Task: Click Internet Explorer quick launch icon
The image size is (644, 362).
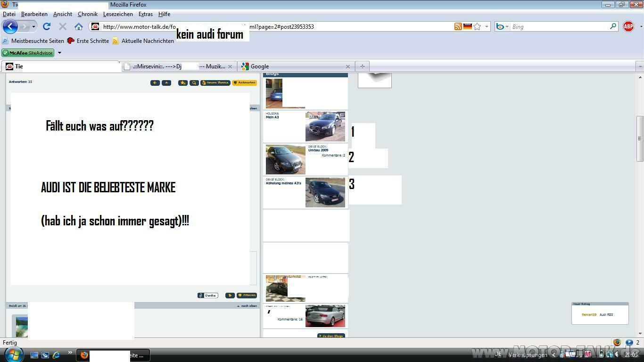Action: pos(56,355)
